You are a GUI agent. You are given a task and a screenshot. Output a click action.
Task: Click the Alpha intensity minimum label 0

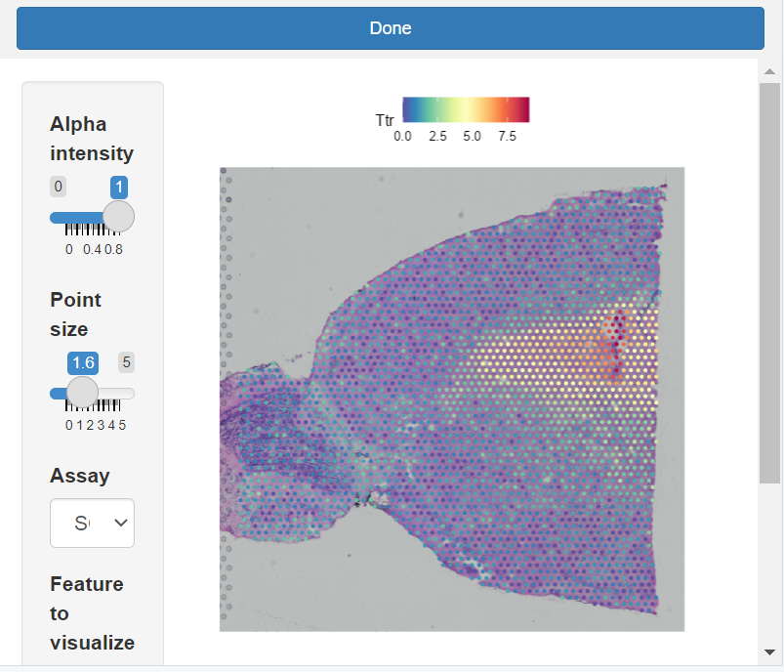pyautogui.click(x=58, y=187)
